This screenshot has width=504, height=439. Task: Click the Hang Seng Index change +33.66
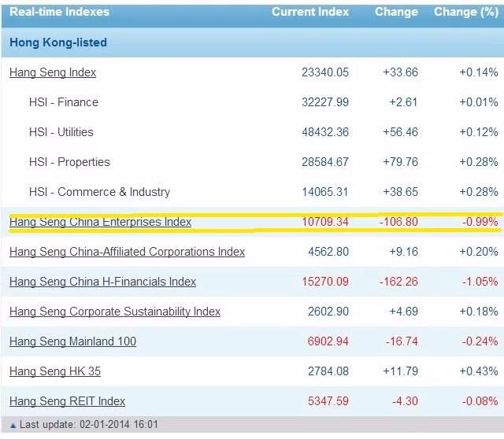point(400,72)
